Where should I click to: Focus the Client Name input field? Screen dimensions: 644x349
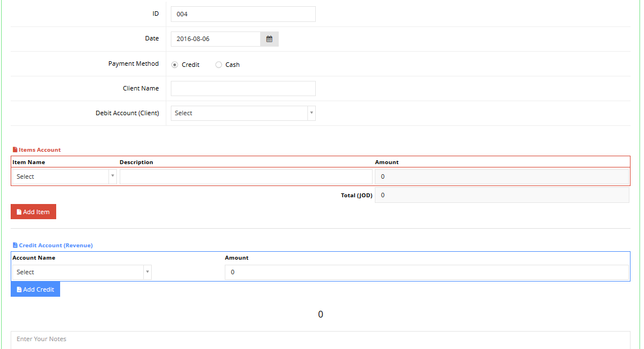[x=243, y=89]
